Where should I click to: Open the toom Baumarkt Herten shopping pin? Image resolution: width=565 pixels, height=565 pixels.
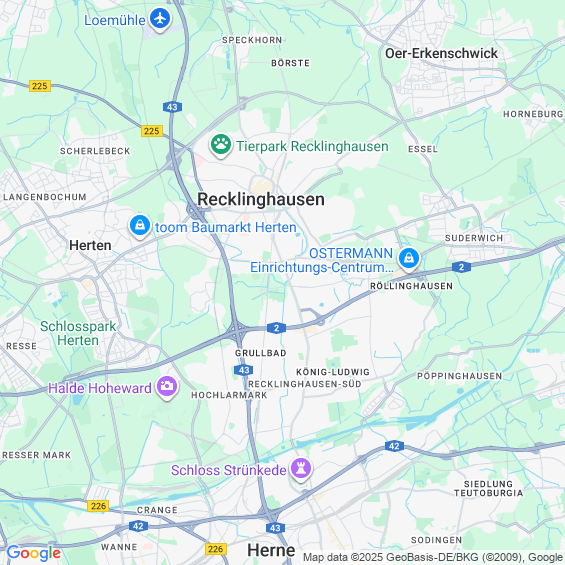pyautogui.click(x=140, y=226)
